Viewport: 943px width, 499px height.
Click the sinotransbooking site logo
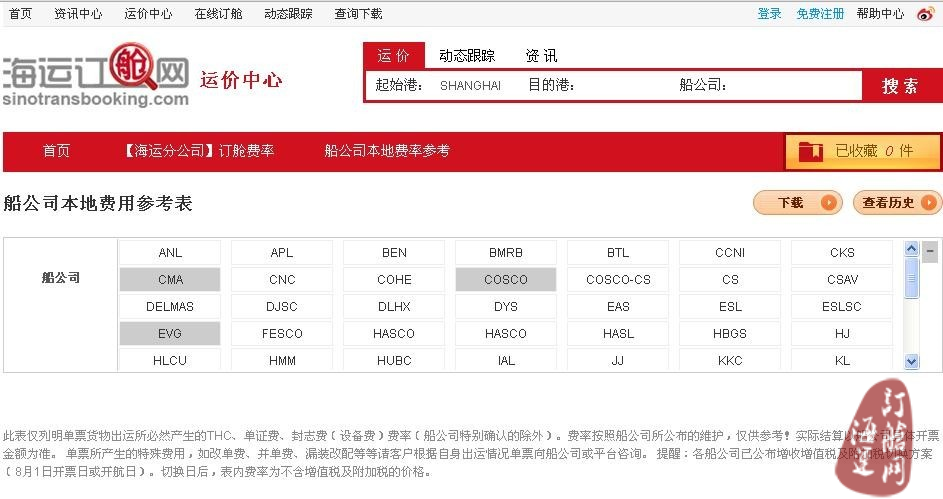coord(96,75)
